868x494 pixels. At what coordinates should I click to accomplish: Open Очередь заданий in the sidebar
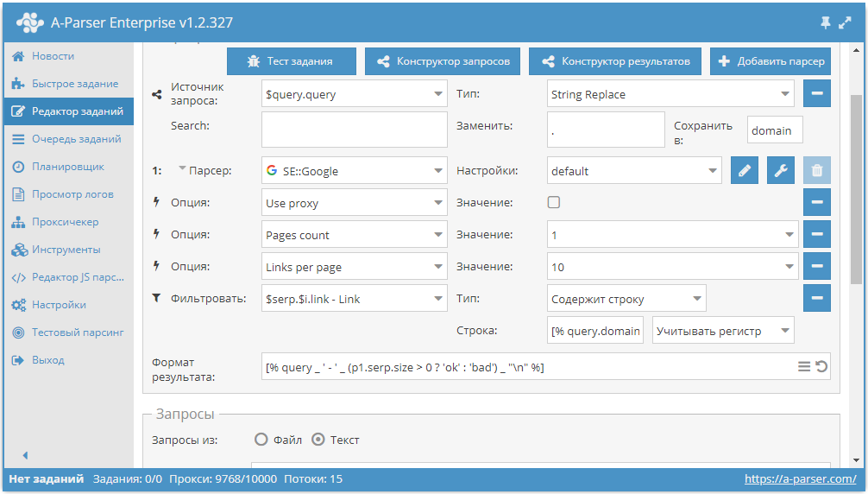pos(69,139)
